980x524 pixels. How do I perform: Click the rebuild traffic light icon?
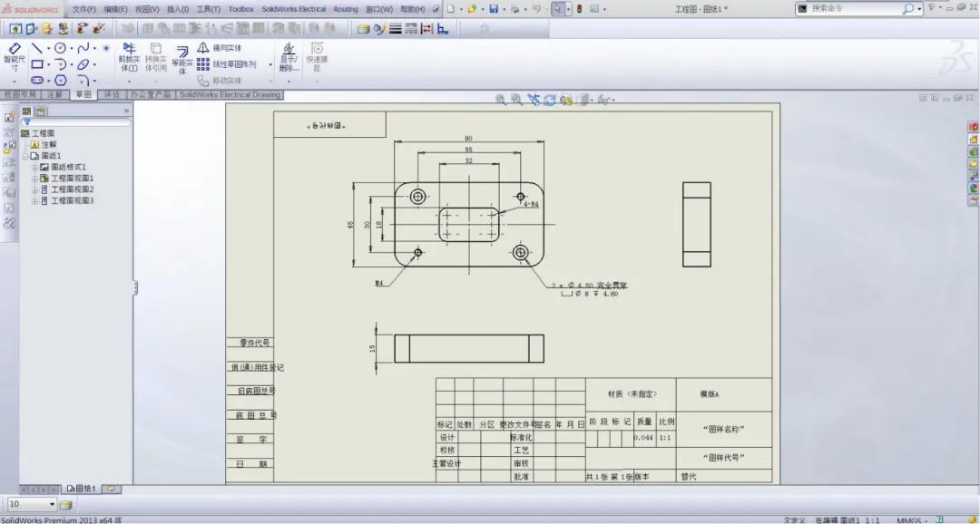(579, 8)
